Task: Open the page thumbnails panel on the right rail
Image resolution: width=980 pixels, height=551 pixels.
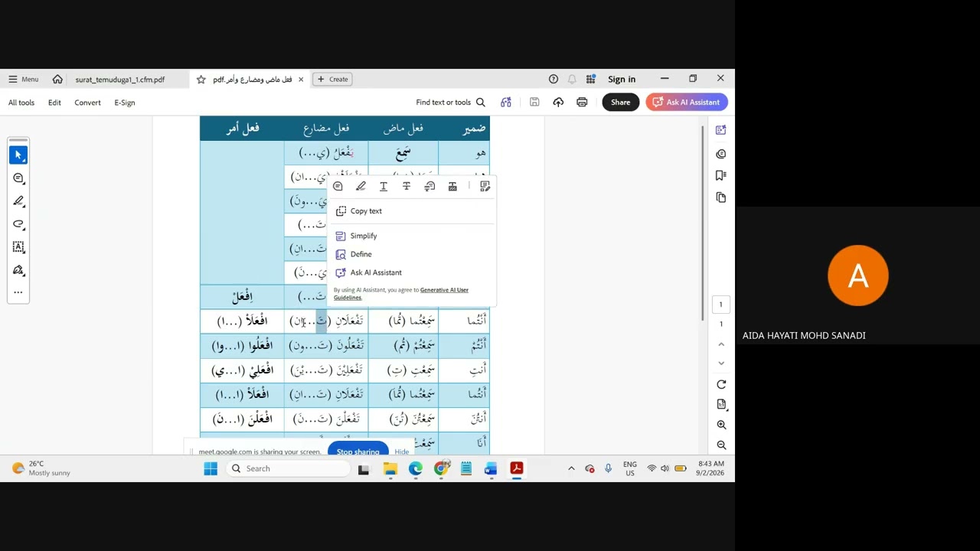Action: pos(720,197)
